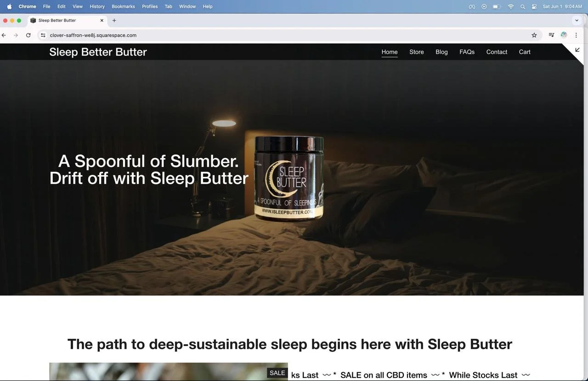Open the FAQs page
The height and width of the screenshot is (381, 588).
(467, 52)
